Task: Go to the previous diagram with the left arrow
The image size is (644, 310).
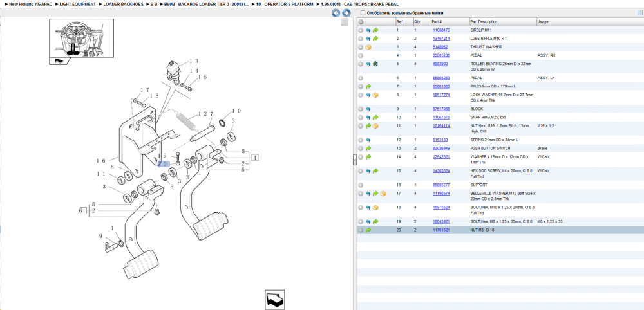Action: [336, 13]
